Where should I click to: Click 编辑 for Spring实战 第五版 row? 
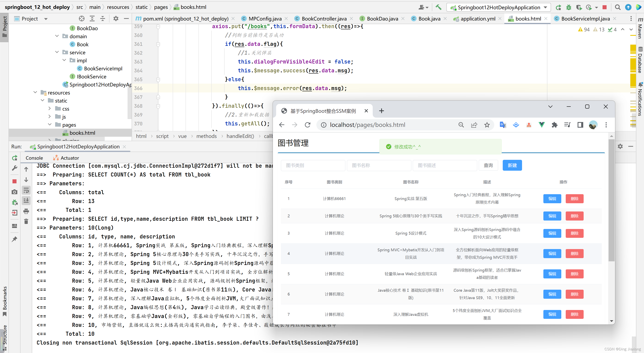552,199
